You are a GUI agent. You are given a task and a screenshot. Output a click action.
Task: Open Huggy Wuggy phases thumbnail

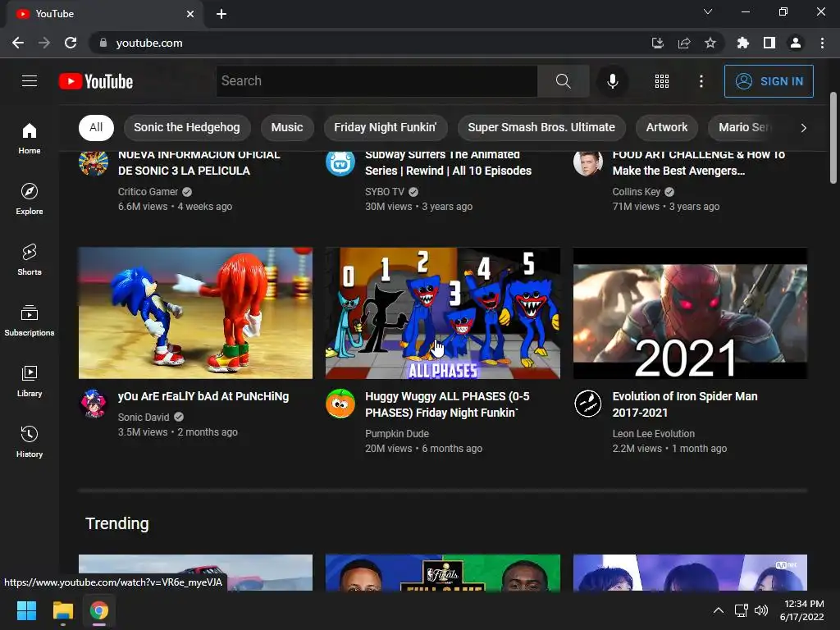click(x=443, y=313)
